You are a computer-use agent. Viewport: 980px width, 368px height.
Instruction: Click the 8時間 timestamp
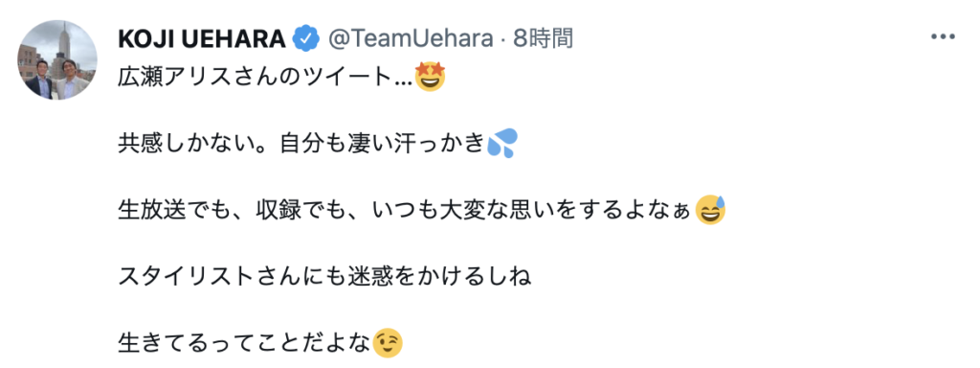click(543, 38)
